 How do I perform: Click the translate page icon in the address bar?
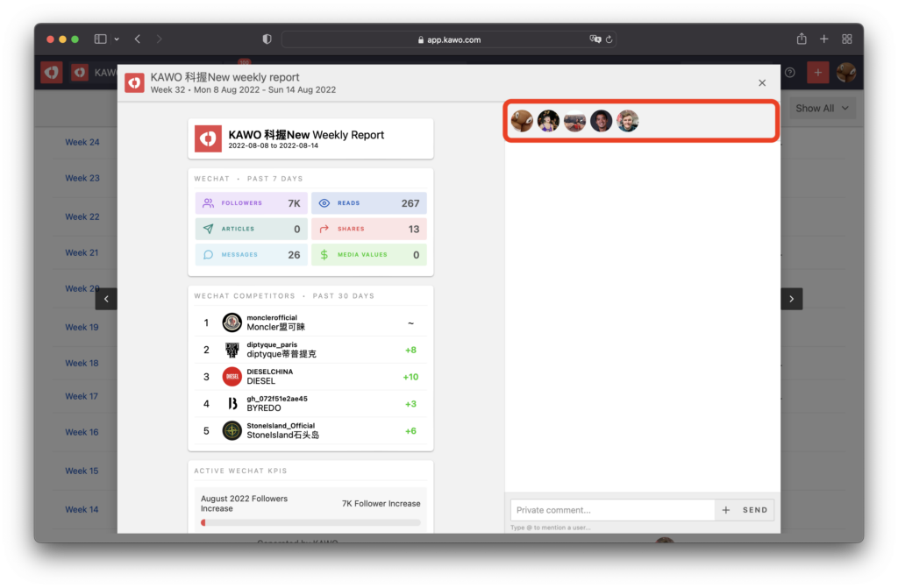(x=595, y=39)
